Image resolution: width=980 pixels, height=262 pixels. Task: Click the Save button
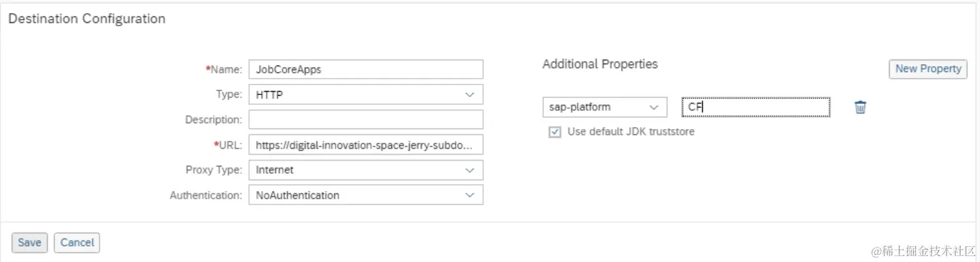[29, 242]
